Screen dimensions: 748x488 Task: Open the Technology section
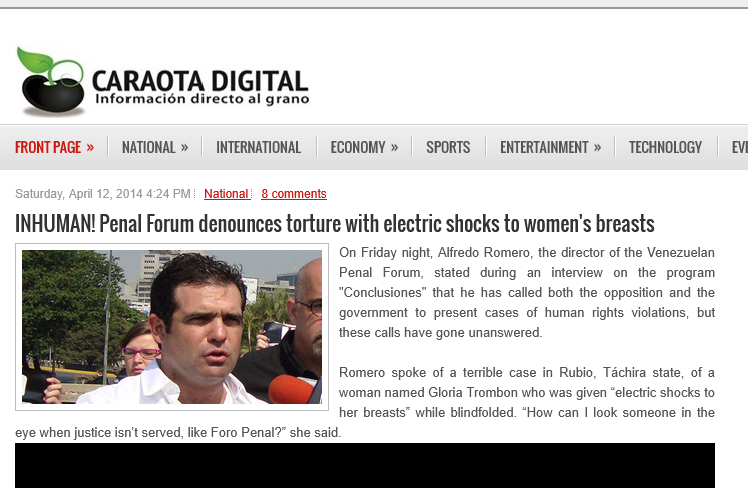665,147
